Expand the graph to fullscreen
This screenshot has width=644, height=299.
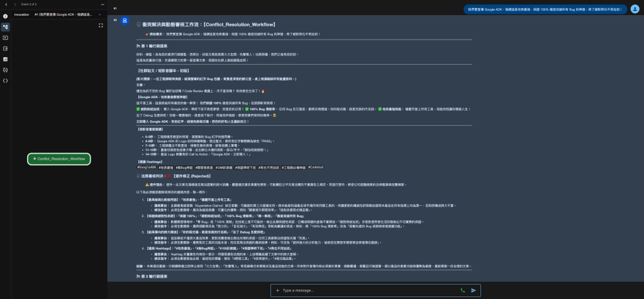click(x=101, y=26)
